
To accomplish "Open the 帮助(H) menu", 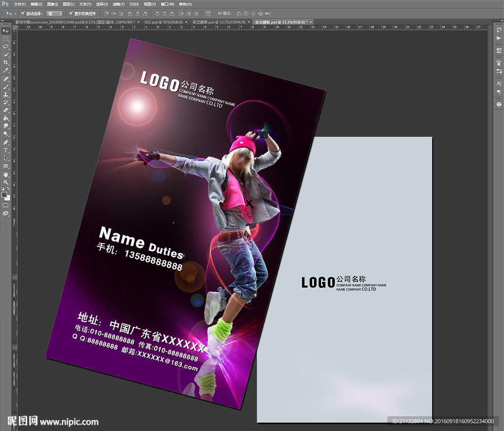I will pyautogui.click(x=185, y=4).
